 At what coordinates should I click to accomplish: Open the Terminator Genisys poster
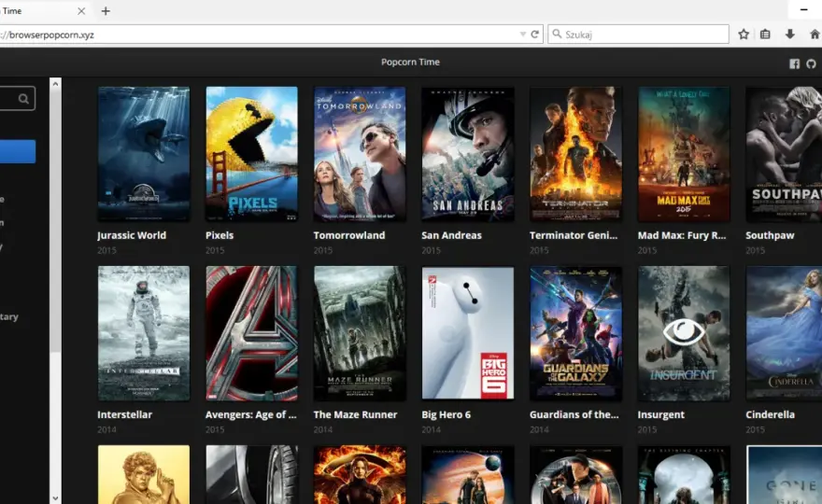575,153
